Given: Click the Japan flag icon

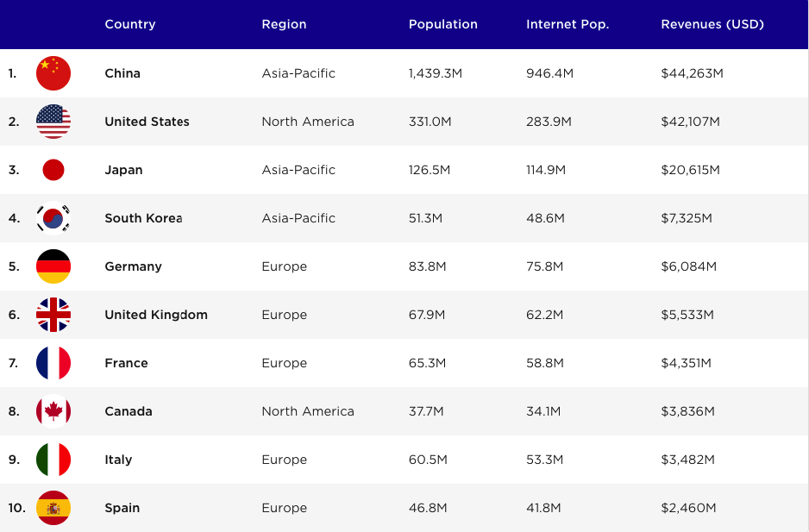Looking at the screenshot, I should 53,170.
